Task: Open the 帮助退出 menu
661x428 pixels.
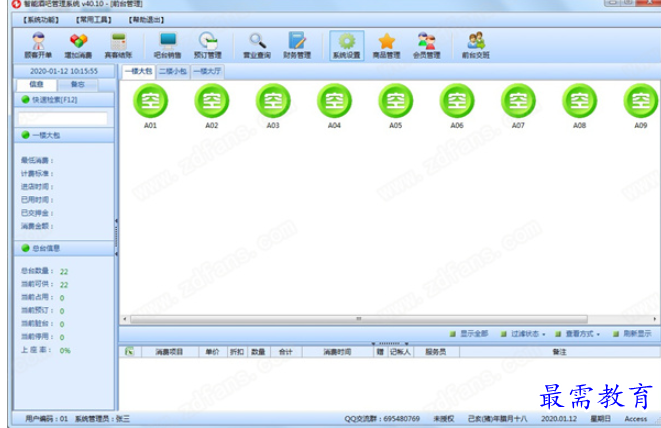Action: click(x=146, y=20)
